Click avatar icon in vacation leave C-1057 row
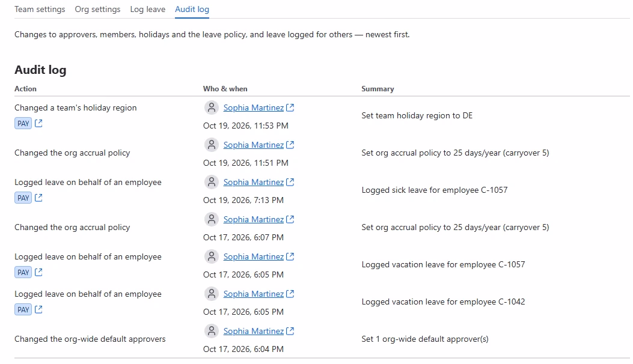The image size is (633, 364). (211, 256)
